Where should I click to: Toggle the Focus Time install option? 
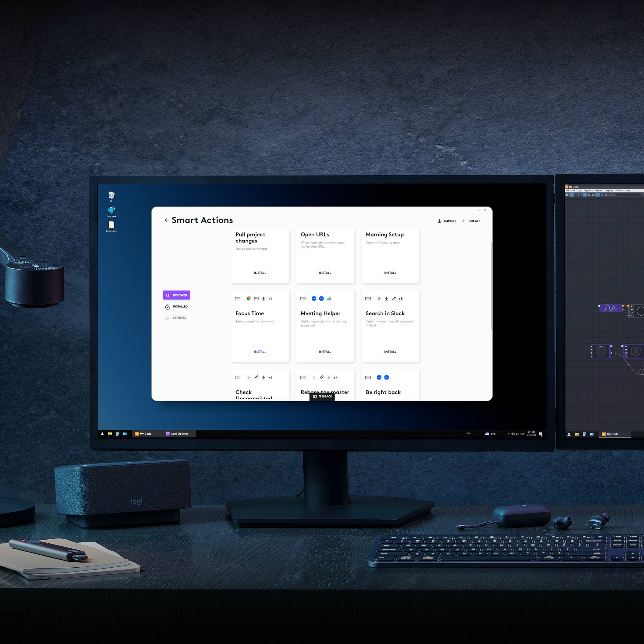click(260, 352)
